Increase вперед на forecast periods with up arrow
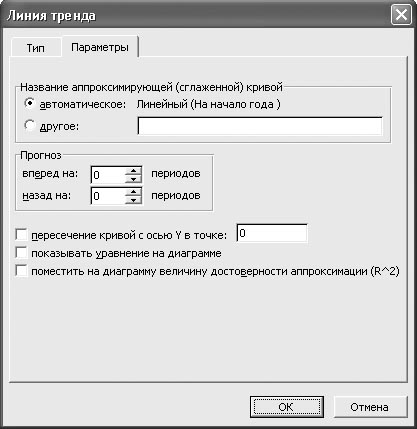417x429 pixels. 134,171
